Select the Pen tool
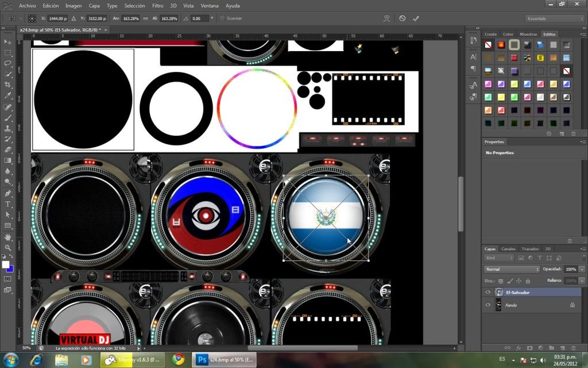This screenshot has width=588, height=368. pyautogui.click(x=7, y=193)
